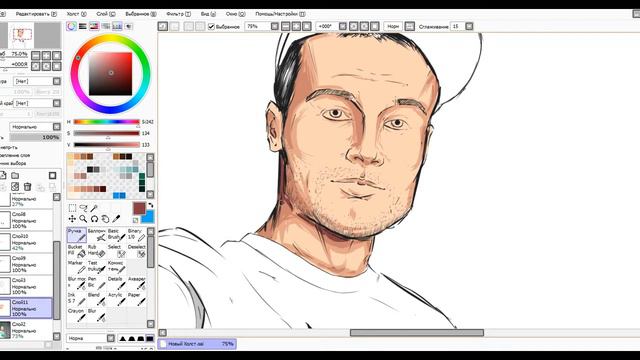Choose the Ink S 7 brush
Screen dimensions: 640x360
[77, 299]
